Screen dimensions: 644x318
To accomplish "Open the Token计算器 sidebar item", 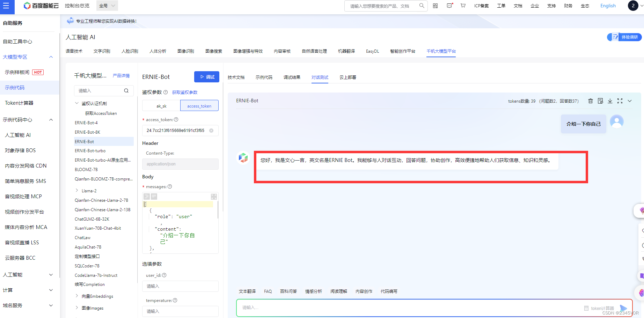I will 19,103.
